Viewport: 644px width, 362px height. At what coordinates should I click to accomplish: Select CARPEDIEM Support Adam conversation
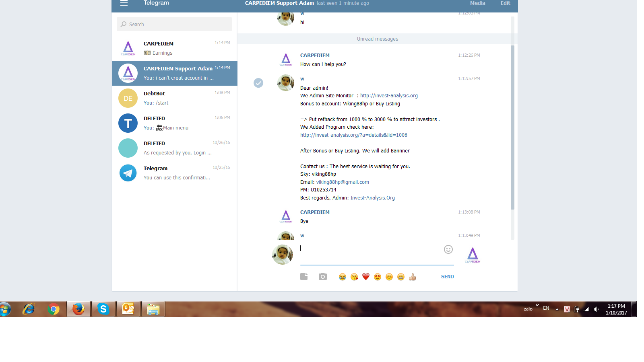click(x=175, y=73)
